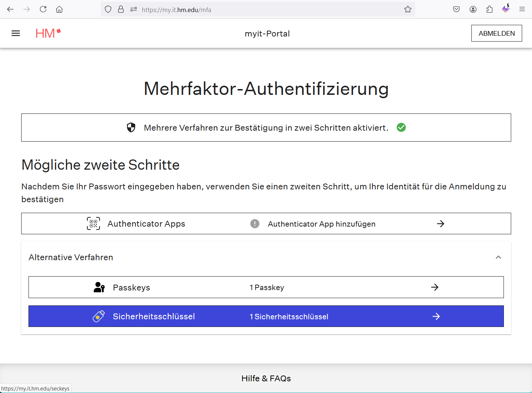Go to browser home page
The height and width of the screenshot is (393, 532).
pyautogui.click(x=59, y=9)
